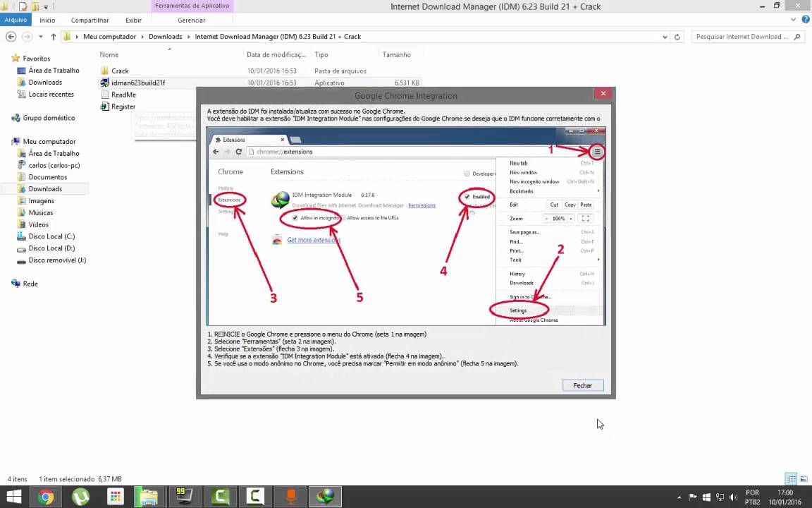Open the Fraps monitor taskbar icon

[185, 497]
